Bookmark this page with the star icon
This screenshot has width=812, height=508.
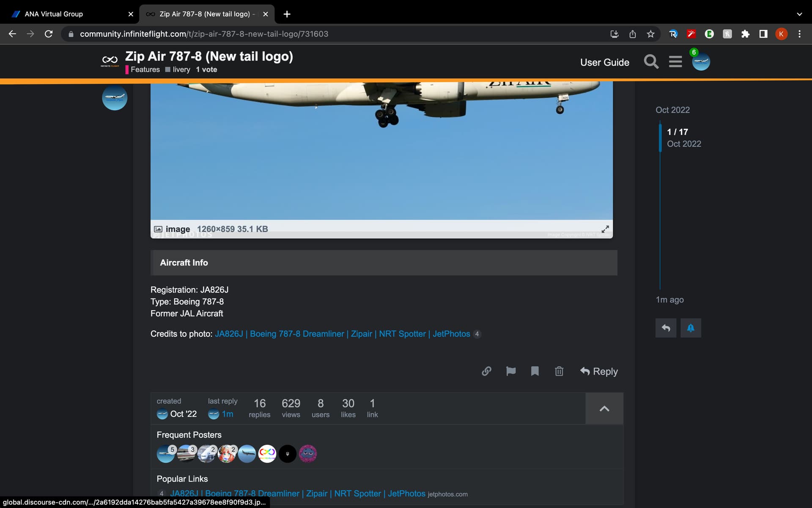coord(650,34)
